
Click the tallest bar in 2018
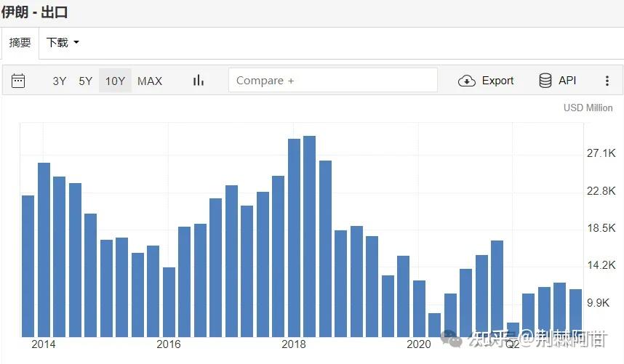click(310, 236)
